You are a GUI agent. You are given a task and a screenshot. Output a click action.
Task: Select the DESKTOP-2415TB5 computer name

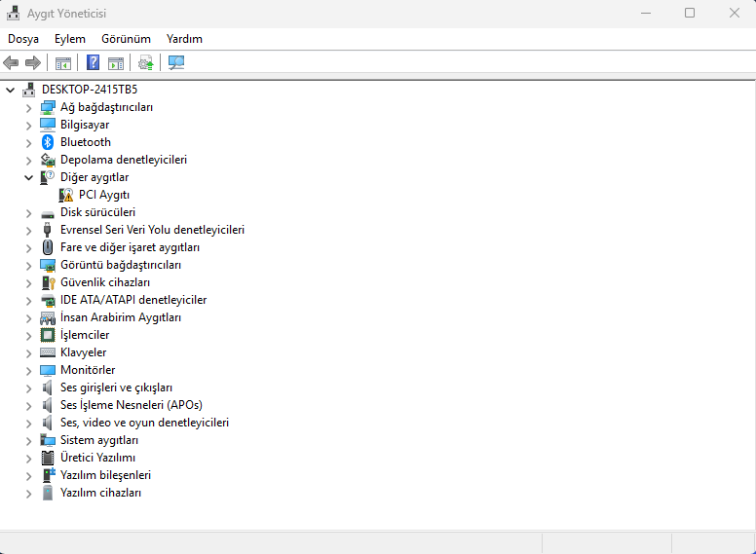tap(90, 90)
